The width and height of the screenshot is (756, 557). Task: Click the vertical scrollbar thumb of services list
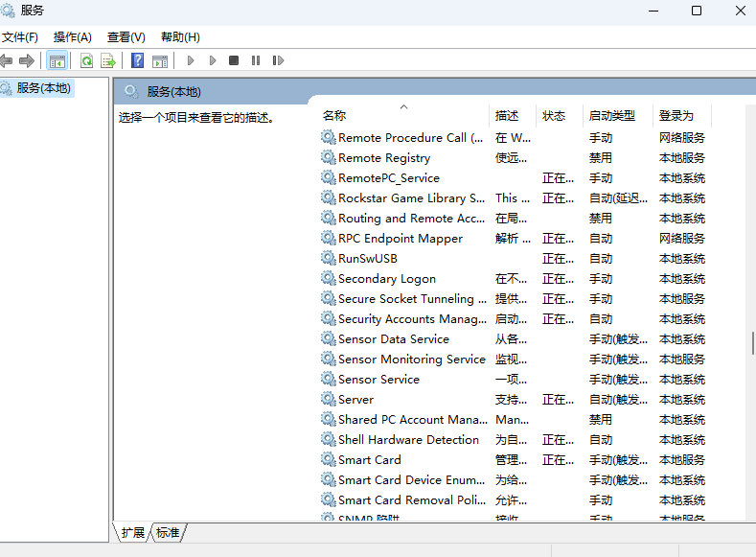pyautogui.click(x=752, y=343)
